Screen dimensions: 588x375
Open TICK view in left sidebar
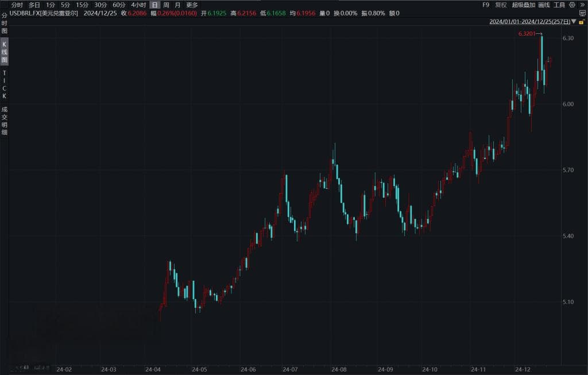[x=5, y=84]
